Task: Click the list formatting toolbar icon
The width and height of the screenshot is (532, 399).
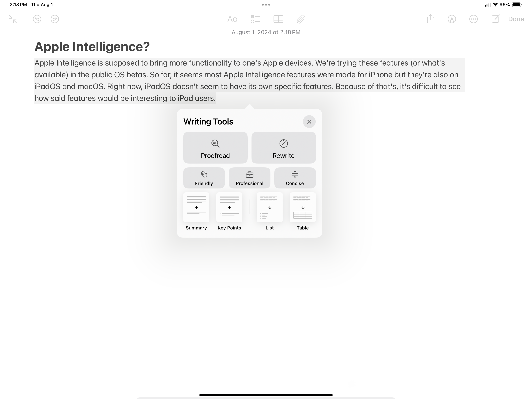Action: tap(255, 19)
